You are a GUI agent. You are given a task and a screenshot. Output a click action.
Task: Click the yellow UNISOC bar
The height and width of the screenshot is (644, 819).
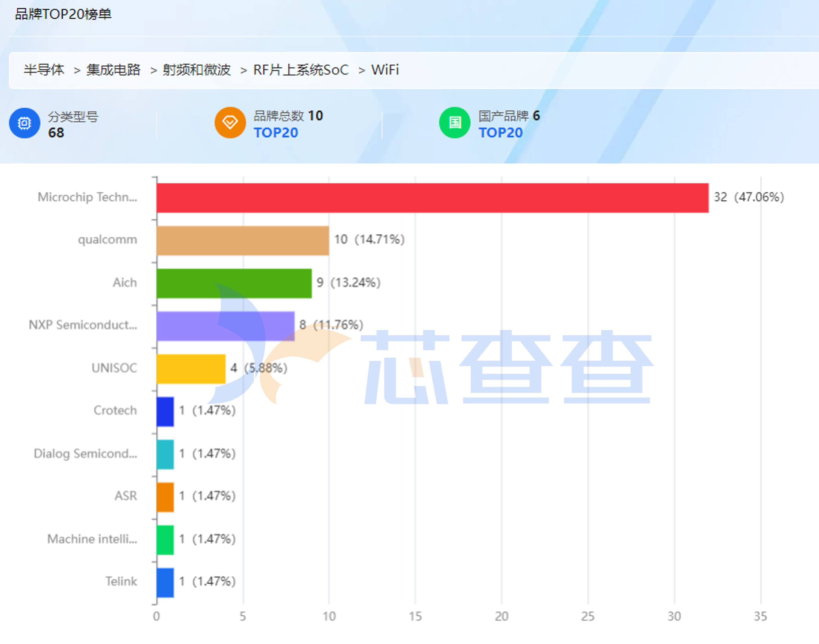(191, 369)
